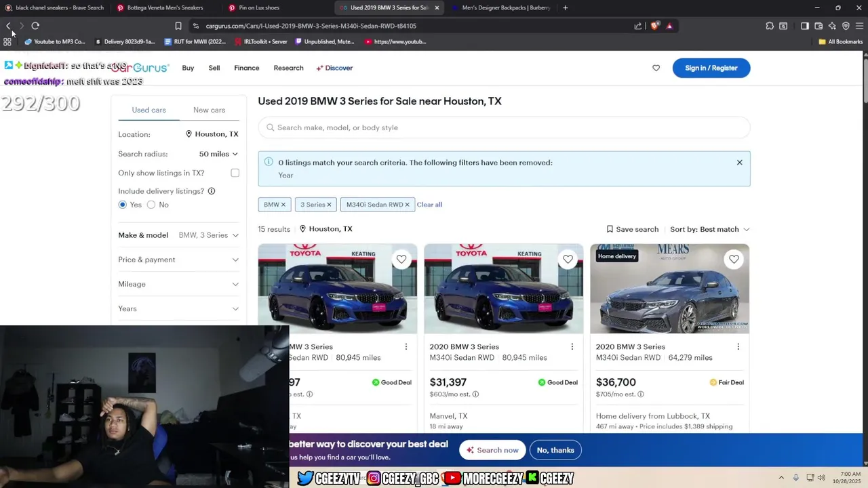Click the system tray volume icon
868x488 pixels.
821,477
